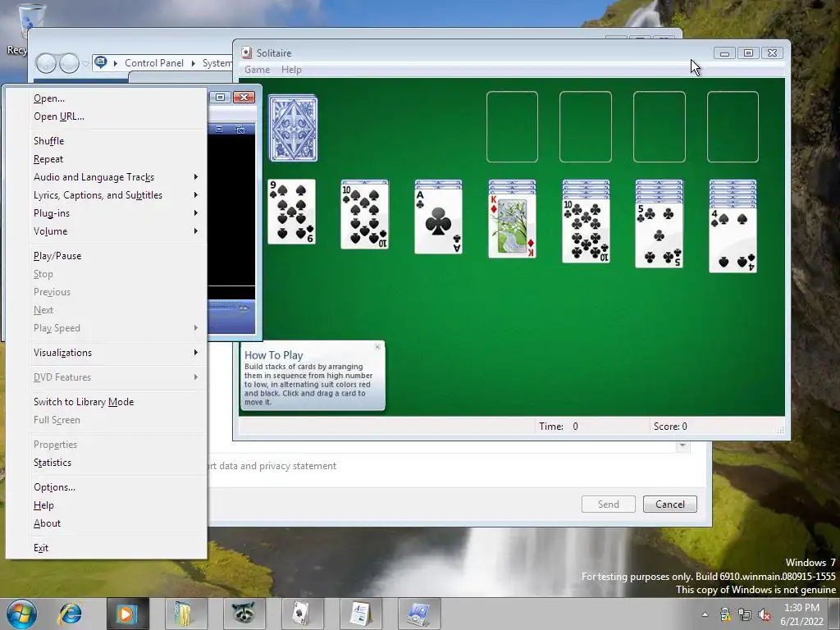Open Options... in the context menu

pos(106,487)
